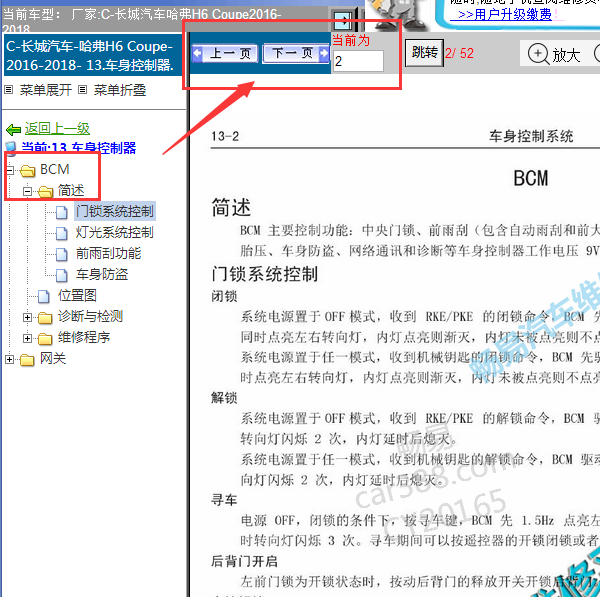Click the 放大 zoom in magnifier icon
The height and width of the screenshot is (597, 600).
[x=538, y=54]
